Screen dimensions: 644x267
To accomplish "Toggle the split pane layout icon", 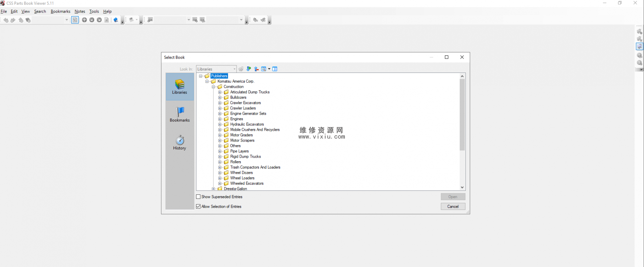I will 275,69.
